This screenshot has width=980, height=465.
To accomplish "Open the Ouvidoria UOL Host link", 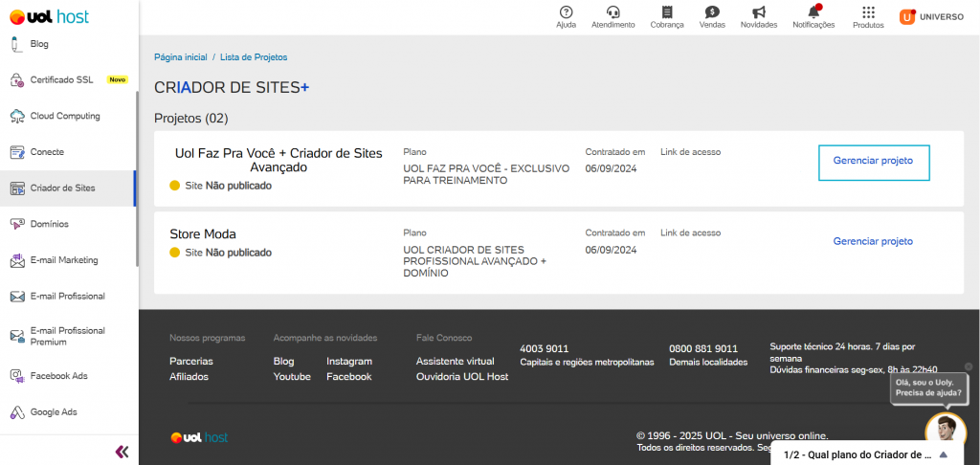I will tap(462, 377).
